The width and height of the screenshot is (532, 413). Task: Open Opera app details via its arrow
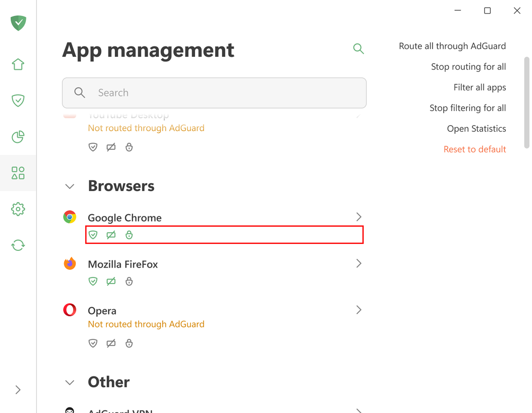pyautogui.click(x=359, y=310)
